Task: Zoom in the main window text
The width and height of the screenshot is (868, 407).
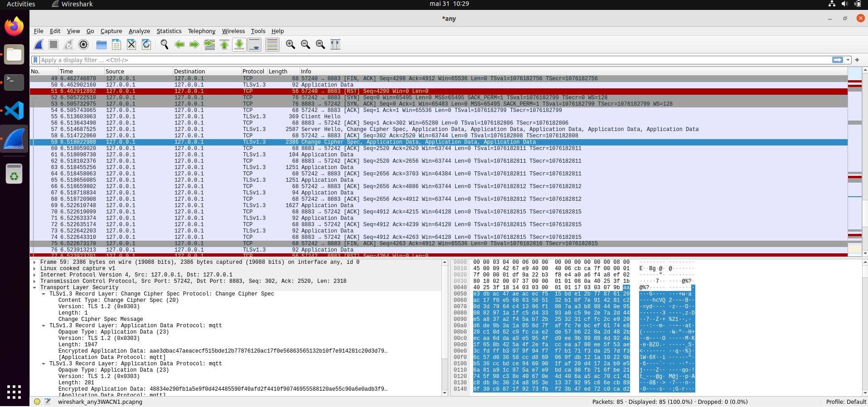Action: point(291,44)
